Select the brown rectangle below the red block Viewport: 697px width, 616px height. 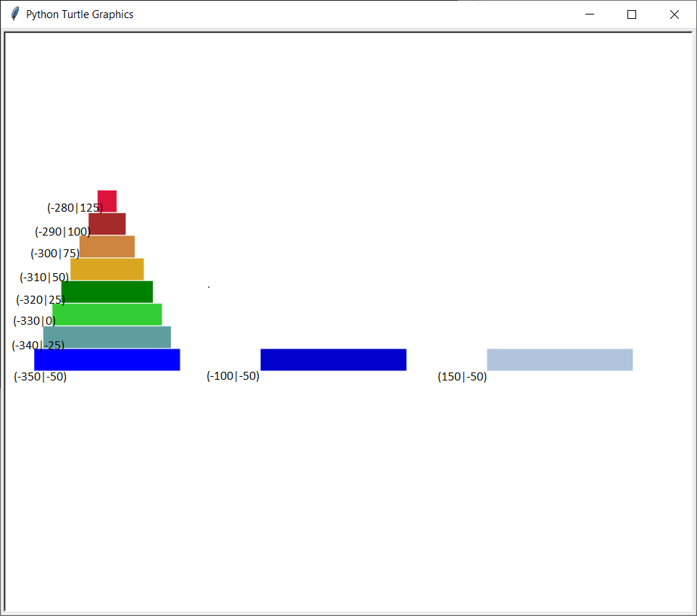pos(109,224)
